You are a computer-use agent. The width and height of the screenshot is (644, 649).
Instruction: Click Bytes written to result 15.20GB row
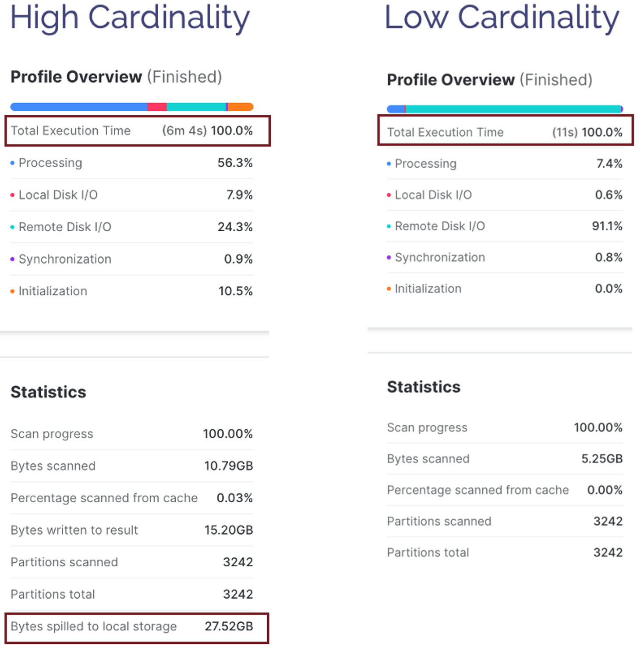pyautogui.click(x=132, y=530)
